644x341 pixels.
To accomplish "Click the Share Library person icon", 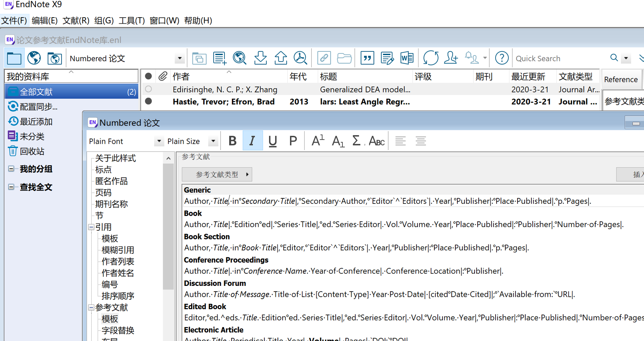I will click(451, 58).
